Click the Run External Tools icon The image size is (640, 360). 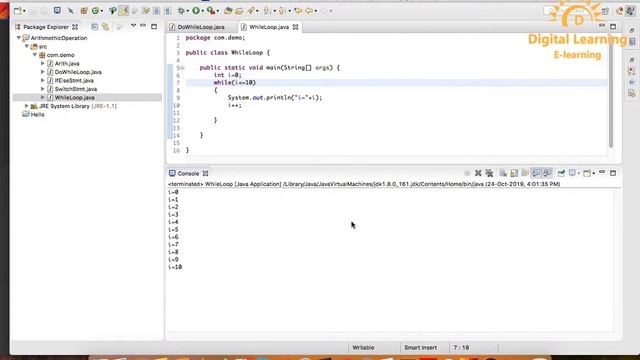click(211, 11)
